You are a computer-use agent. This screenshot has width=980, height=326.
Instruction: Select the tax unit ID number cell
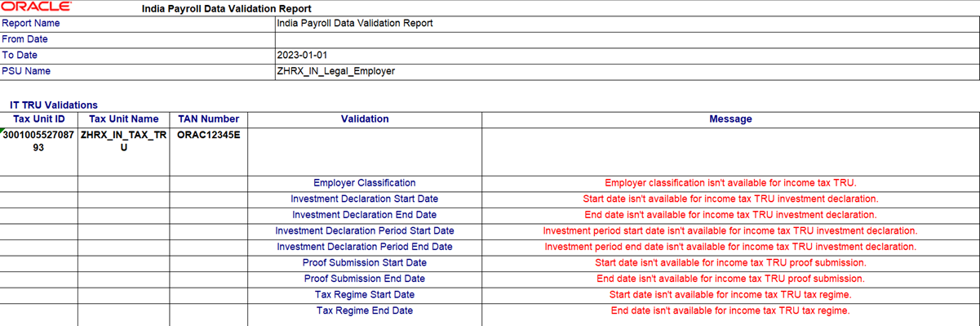(x=39, y=151)
